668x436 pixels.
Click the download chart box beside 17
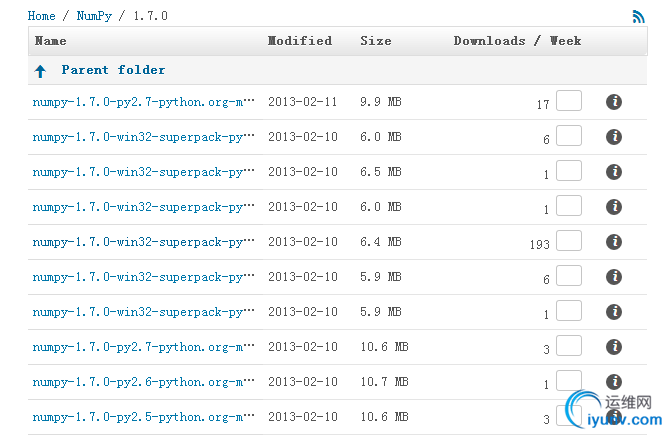(569, 101)
